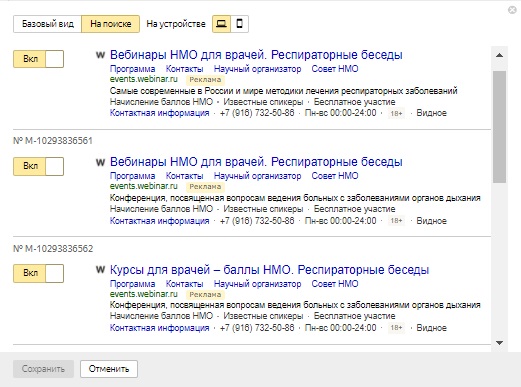Click Контакты sitelink in first ad
The height and width of the screenshot is (387, 521).
point(184,69)
